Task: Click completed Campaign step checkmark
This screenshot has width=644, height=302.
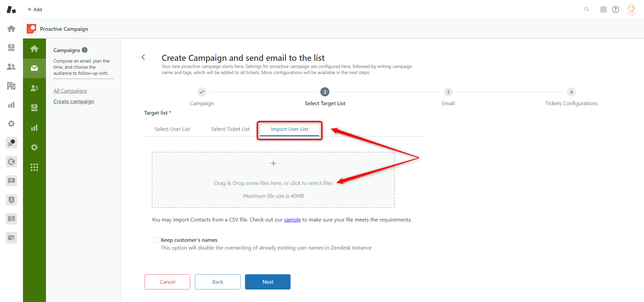Action: [202, 92]
